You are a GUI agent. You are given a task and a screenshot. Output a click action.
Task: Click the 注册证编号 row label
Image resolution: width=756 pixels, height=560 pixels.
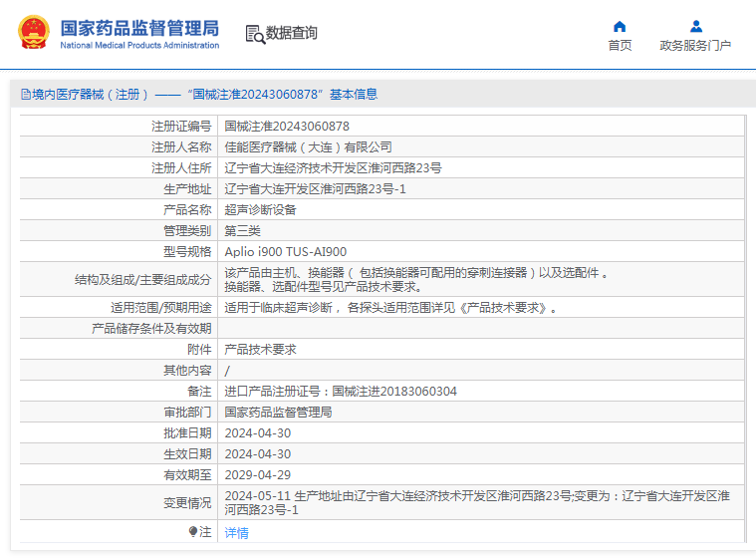(x=181, y=127)
